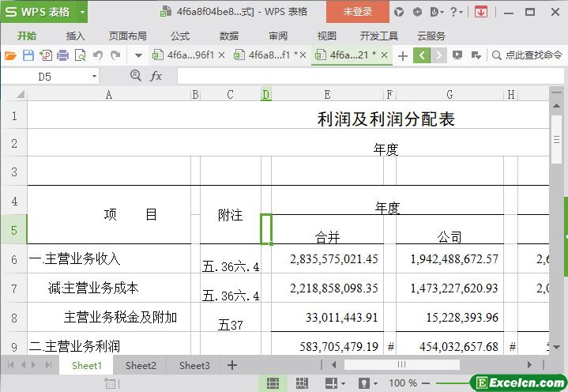The width and height of the screenshot is (568, 392).
Task: Open the 页面布局 ribbon tab
Action: [x=128, y=36]
